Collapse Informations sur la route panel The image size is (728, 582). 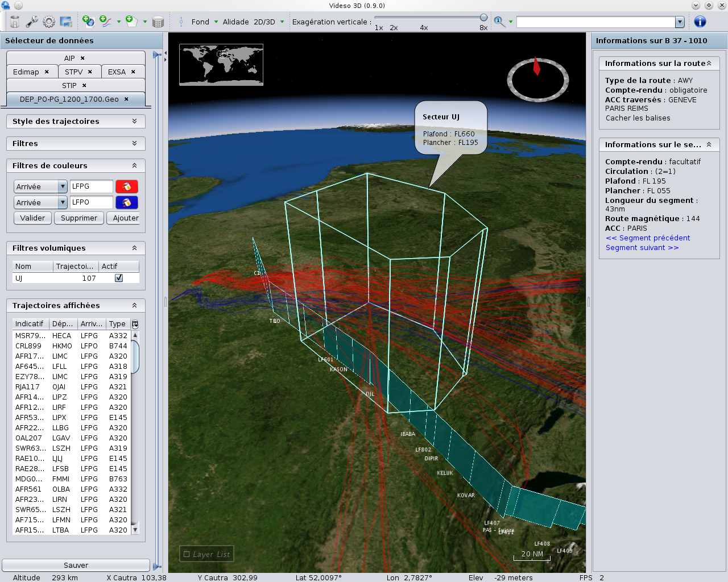point(709,63)
